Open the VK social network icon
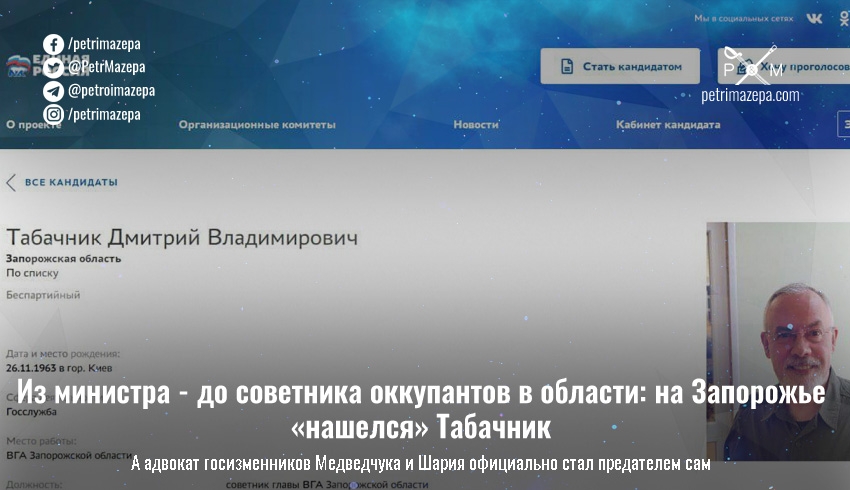The height and width of the screenshot is (490, 850). pos(815,19)
